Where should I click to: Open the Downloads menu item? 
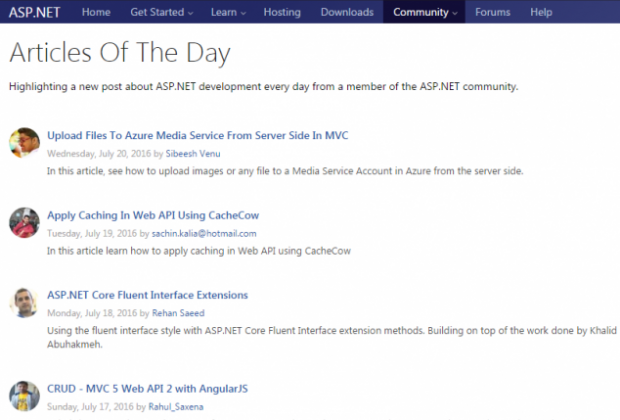[347, 12]
